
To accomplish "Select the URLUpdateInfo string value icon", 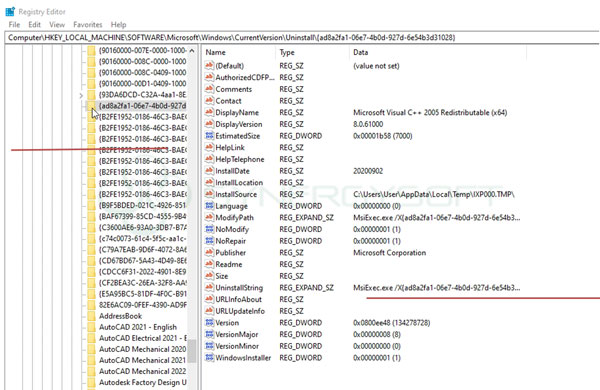I will [209, 311].
